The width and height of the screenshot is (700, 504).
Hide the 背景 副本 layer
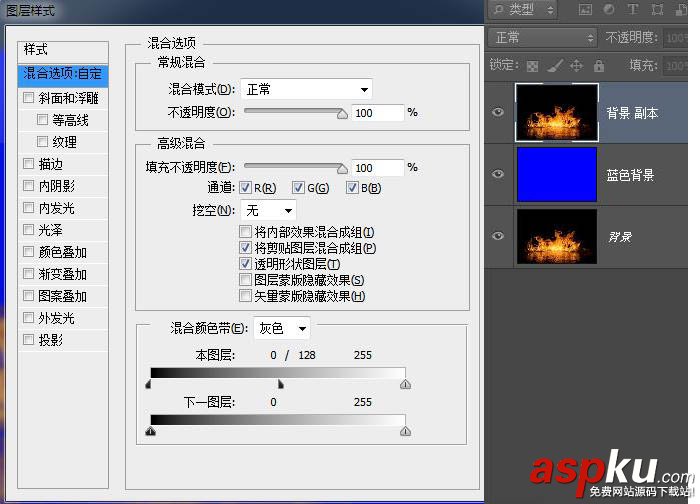point(498,112)
